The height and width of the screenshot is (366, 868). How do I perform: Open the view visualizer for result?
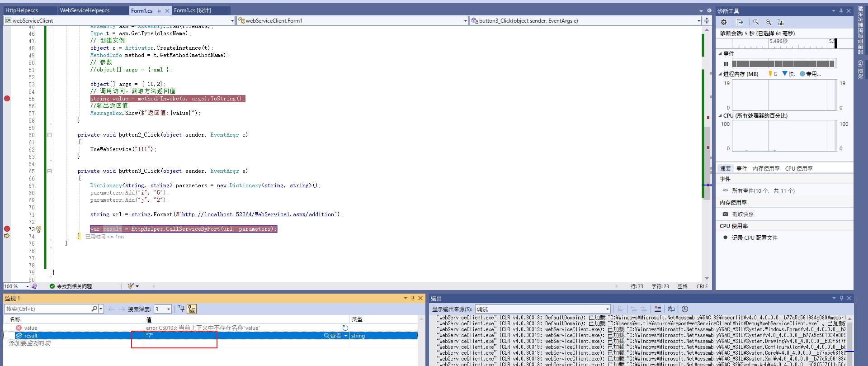pos(333,336)
